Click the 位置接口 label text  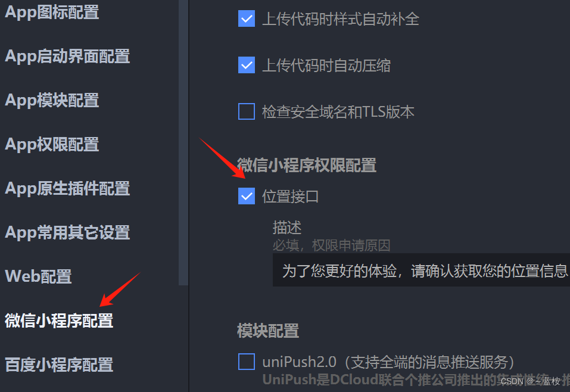(290, 197)
